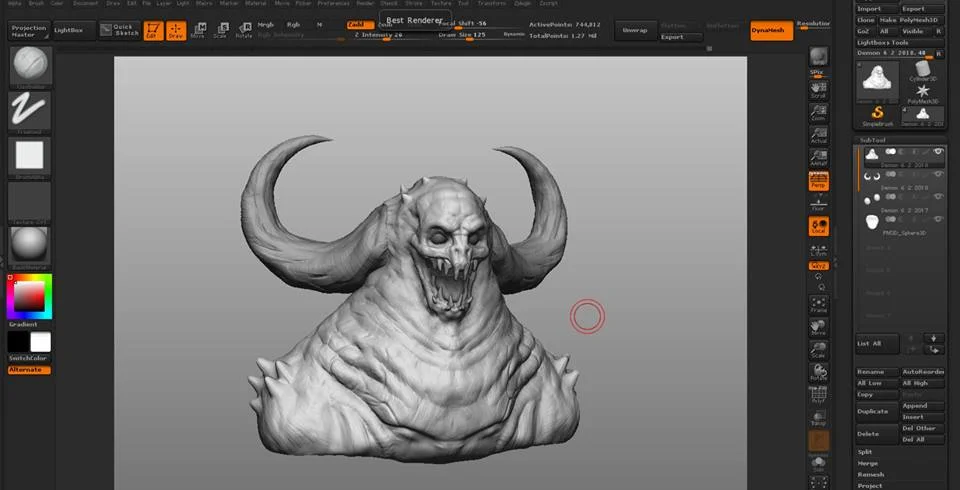Click SwitchColor button

(x=28, y=358)
